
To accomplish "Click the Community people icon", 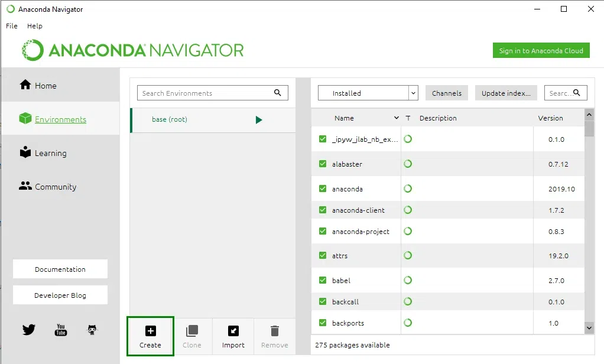I will pyautogui.click(x=25, y=186).
